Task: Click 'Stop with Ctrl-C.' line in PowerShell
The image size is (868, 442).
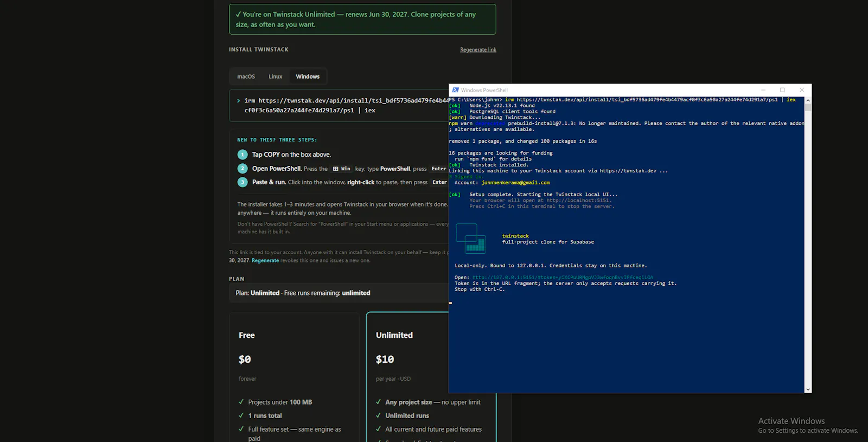Action: (x=480, y=290)
